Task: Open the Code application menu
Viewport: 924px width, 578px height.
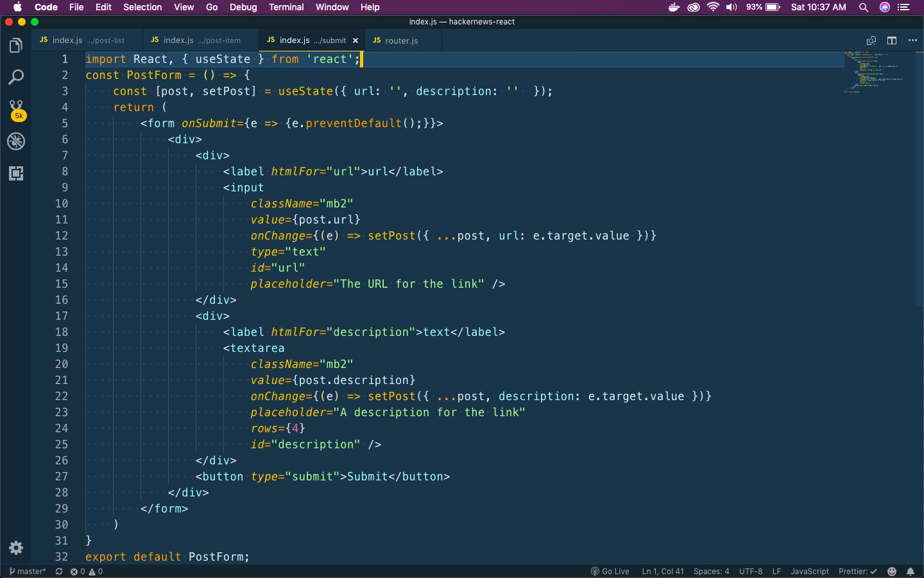Action: click(x=46, y=7)
